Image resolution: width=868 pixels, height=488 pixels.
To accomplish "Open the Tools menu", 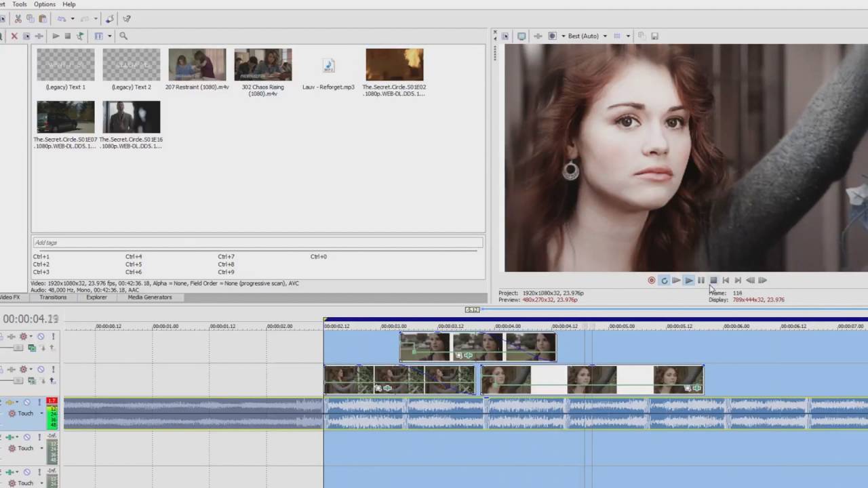I will [20, 4].
